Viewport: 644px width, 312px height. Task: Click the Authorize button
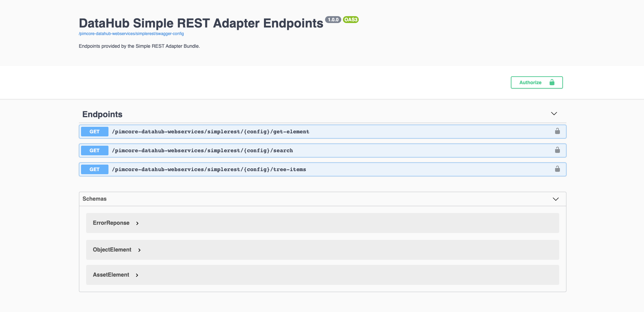(537, 82)
